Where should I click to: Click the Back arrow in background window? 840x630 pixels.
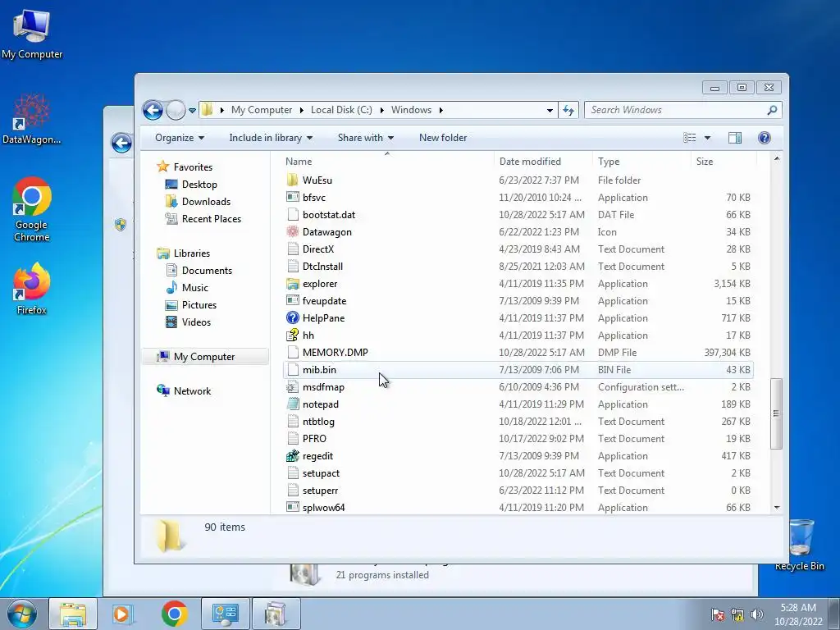(121, 143)
